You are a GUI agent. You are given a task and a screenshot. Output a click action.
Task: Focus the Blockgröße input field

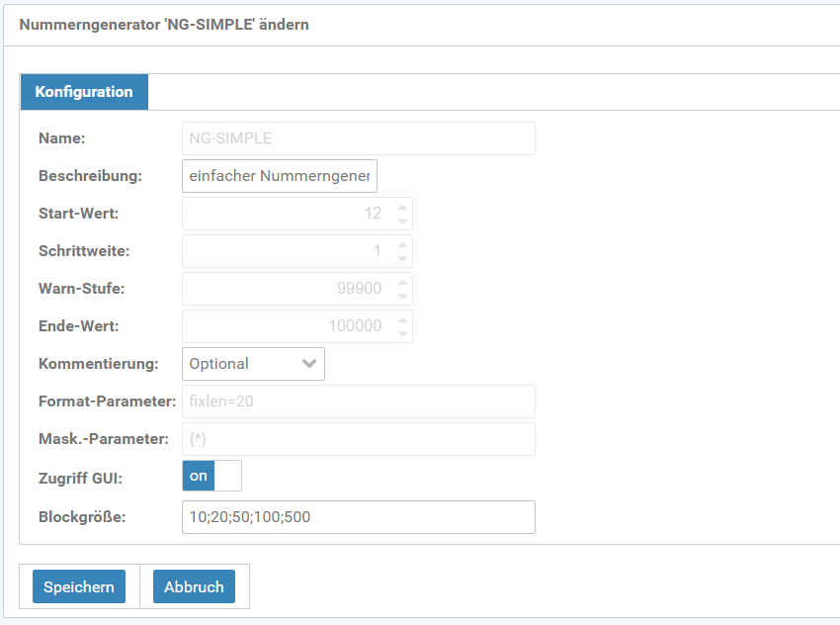click(x=358, y=517)
